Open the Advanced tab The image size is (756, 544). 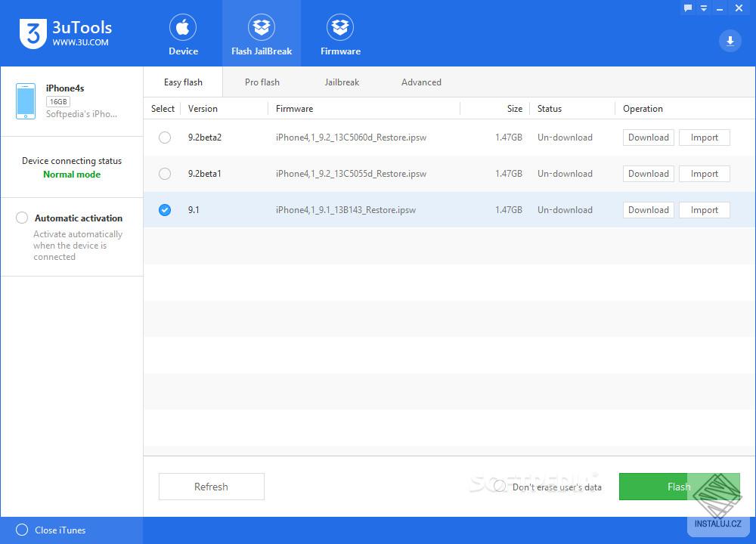click(x=421, y=82)
